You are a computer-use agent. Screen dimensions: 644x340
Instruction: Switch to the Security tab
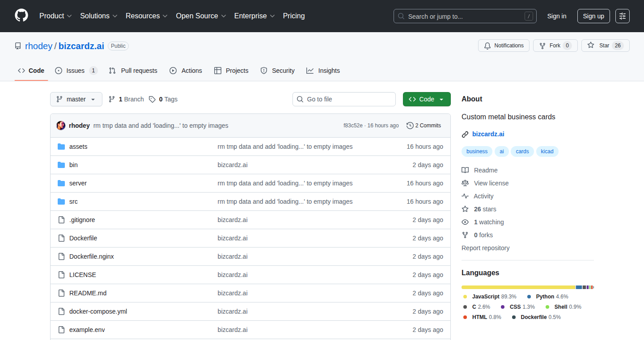(277, 71)
